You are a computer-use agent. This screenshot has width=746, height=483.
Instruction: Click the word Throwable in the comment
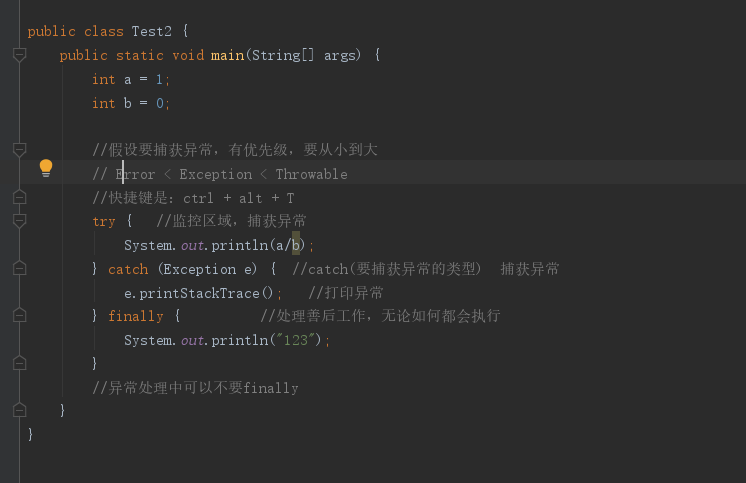point(311,174)
